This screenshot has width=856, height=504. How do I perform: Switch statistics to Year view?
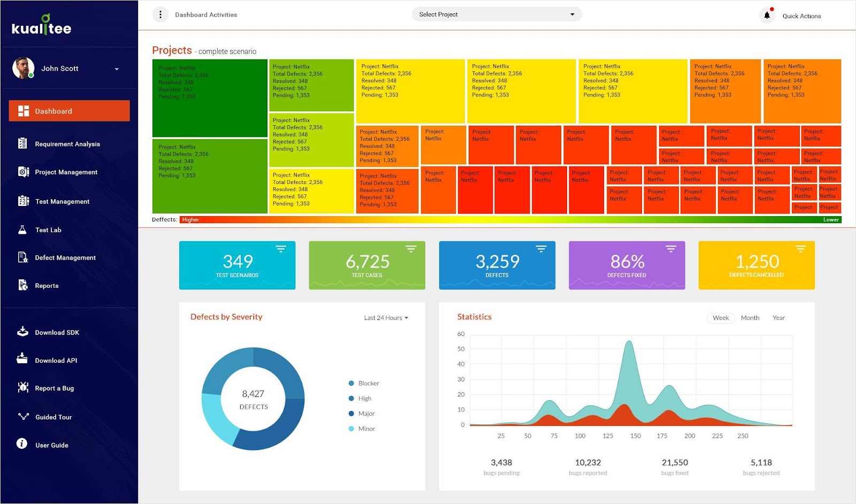coord(778,318)
